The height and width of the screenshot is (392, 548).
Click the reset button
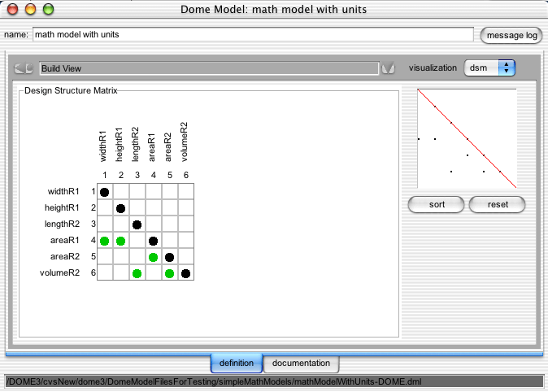(498, 205)
